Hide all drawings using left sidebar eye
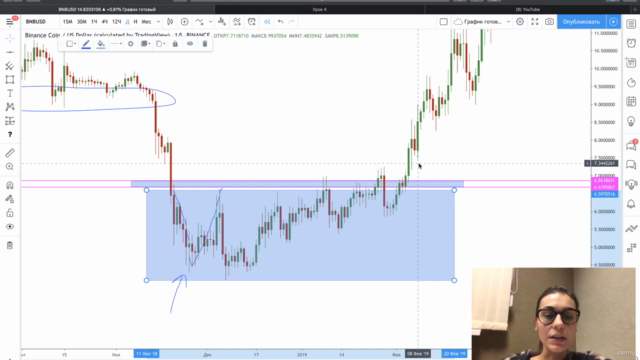The height and width of the screenshot is (360, 640). tap(10, 227)
